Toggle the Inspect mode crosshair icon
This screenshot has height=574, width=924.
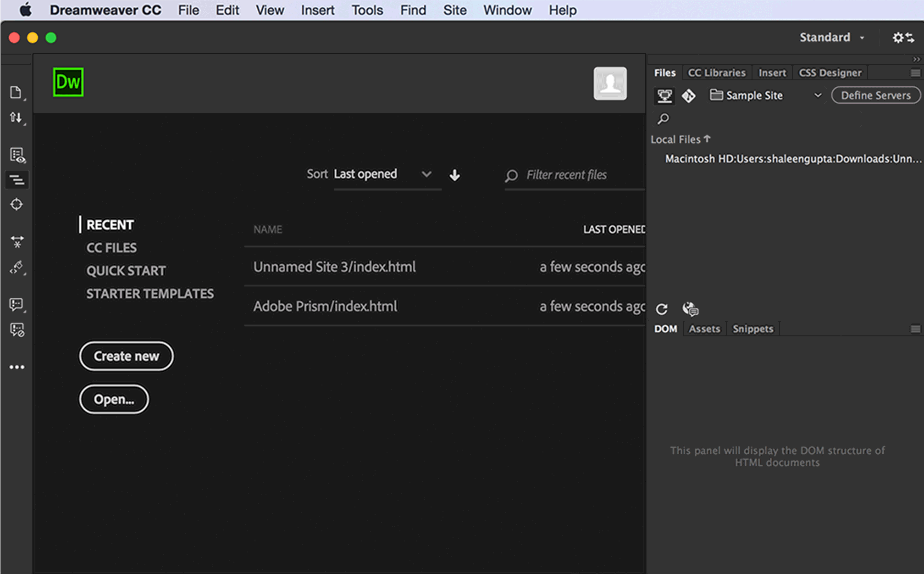coord(17,204)
